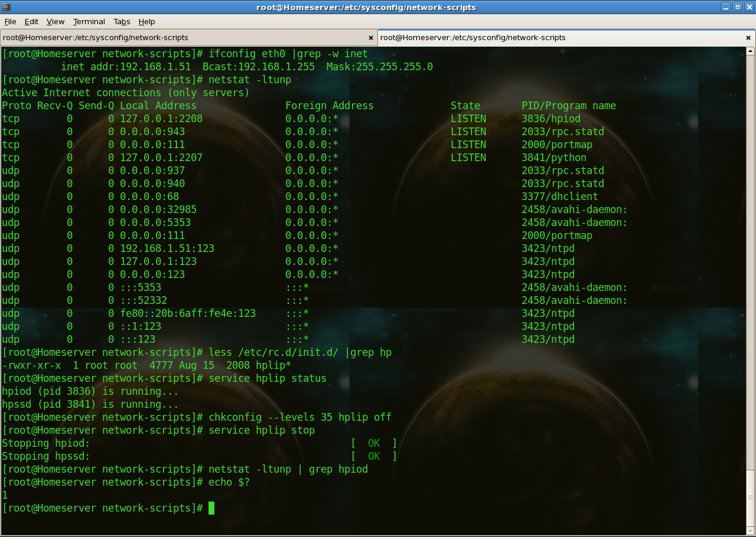Screen dimensions: 756x537
Task: Click local address '192.168.1.51:123'
Action: (167, 248)
